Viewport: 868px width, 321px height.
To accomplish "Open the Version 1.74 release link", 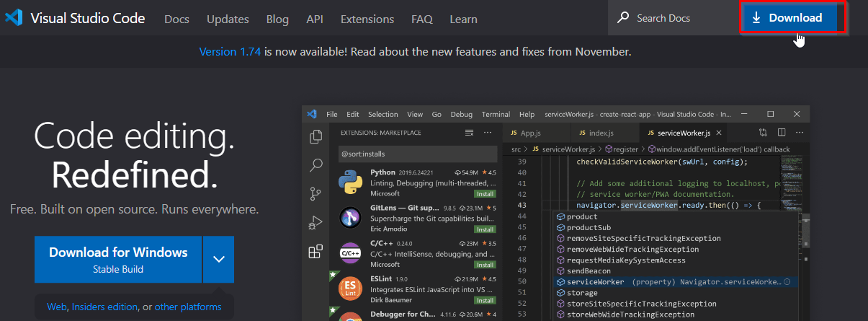I will click(231, 52).
